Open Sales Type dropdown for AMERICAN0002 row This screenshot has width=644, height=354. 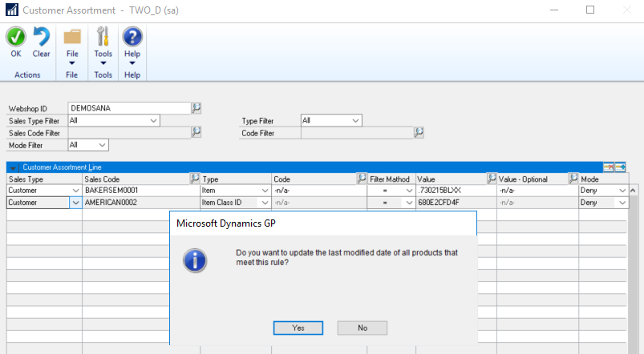[x=75, y=203]
